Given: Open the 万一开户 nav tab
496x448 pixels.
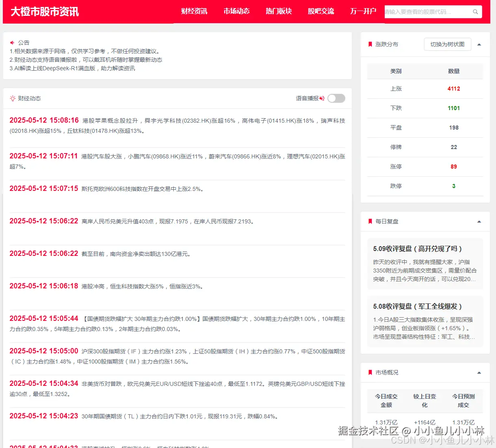Looking at the screenshot, I should 363,11.
